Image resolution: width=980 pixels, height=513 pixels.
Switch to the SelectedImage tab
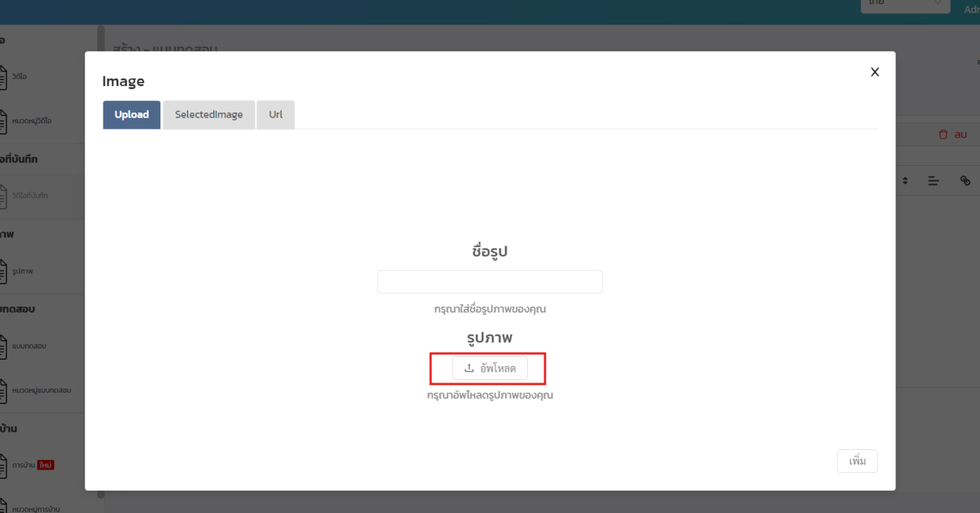coord(209,115)
